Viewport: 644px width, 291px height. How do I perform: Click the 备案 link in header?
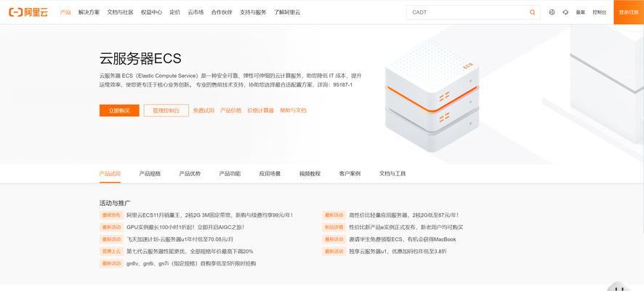coord(580,12)
